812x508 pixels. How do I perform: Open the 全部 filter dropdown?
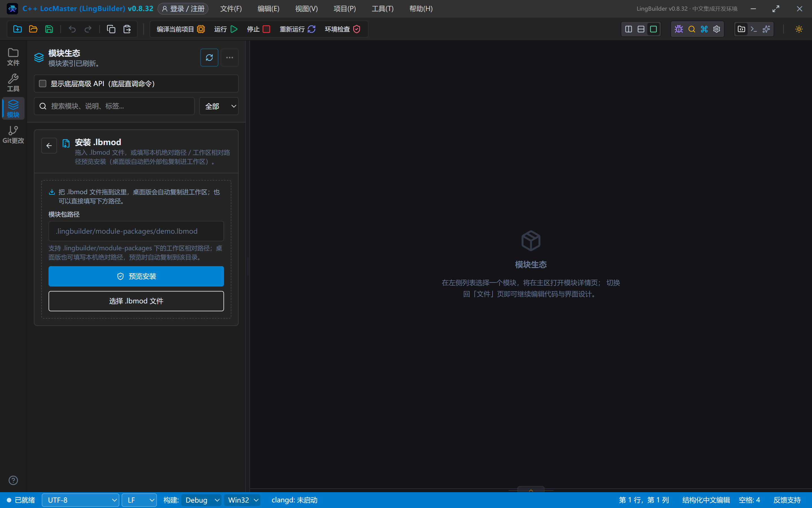click(x=219, y=106)
